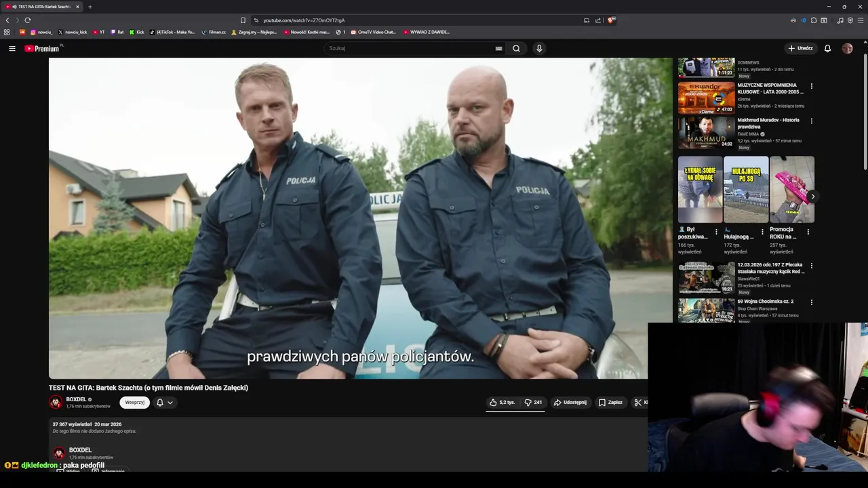The image size is (868, 488).
Task: Open the account avatar menu
Action: (847, 48)
